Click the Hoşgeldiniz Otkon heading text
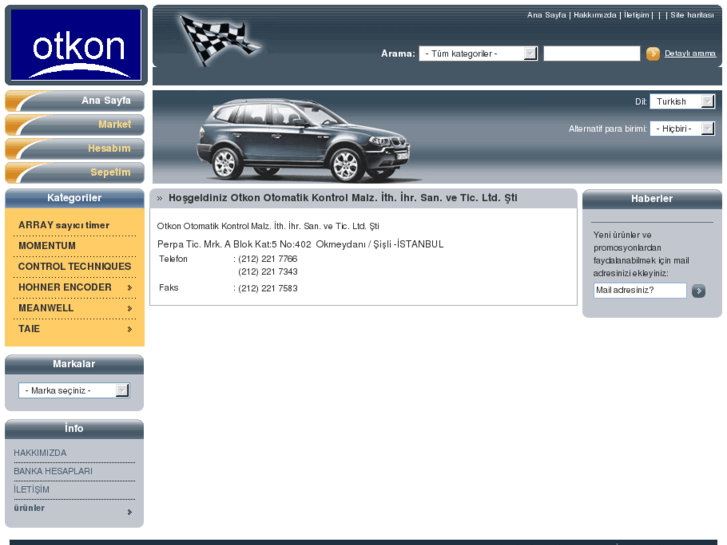Screen dimensions: 727x545 343,198
